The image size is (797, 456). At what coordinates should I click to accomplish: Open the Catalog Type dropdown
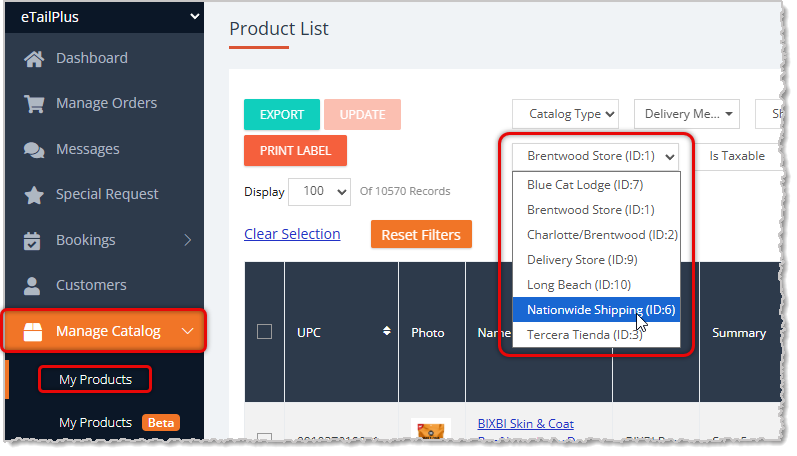565,114
